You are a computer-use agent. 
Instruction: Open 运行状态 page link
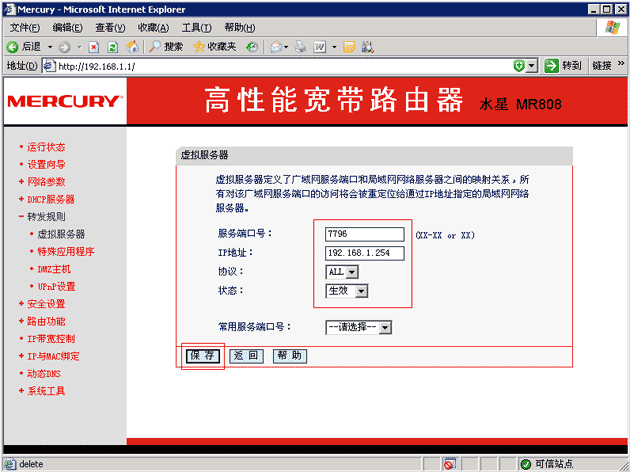[x=46, y=147]
